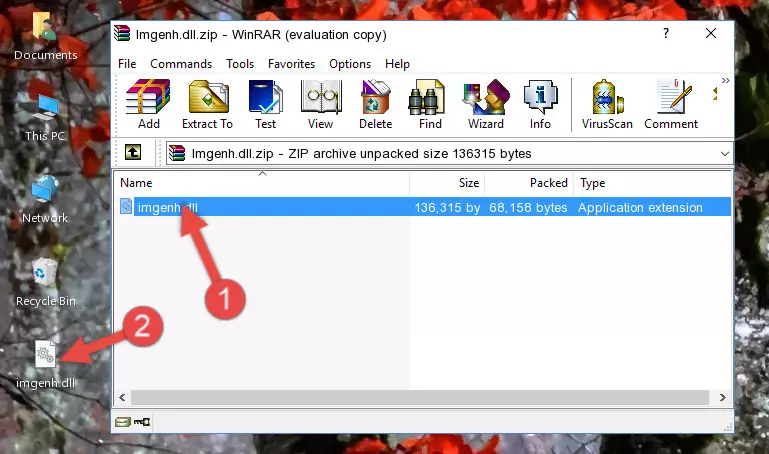Select the Documents desktop icon

(45, 37)
